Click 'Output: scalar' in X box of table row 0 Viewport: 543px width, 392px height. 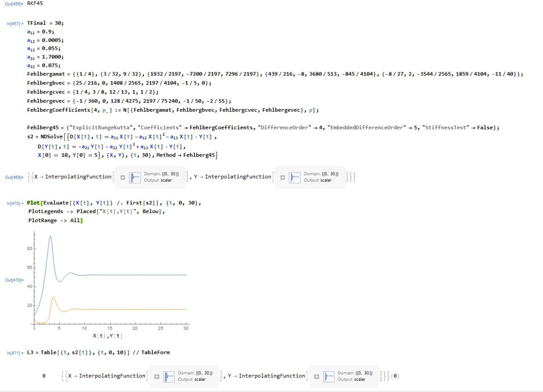[x=191, y=379]
